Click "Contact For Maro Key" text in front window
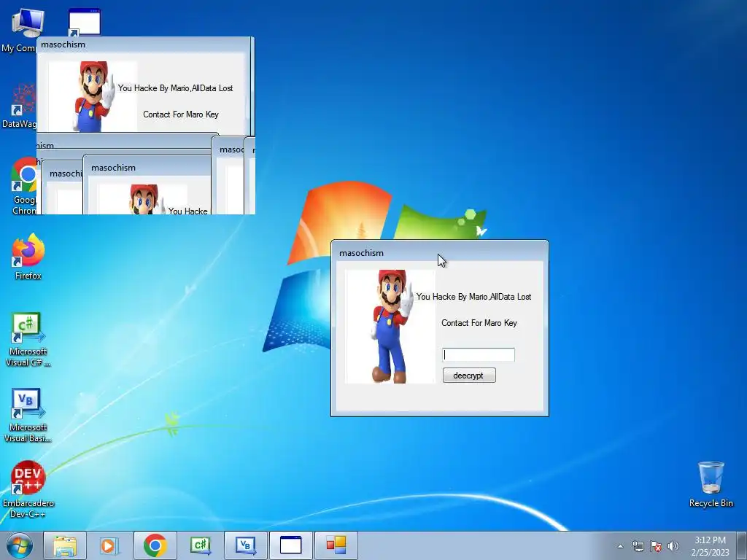 pyautogui.click(x=479, y=323)
